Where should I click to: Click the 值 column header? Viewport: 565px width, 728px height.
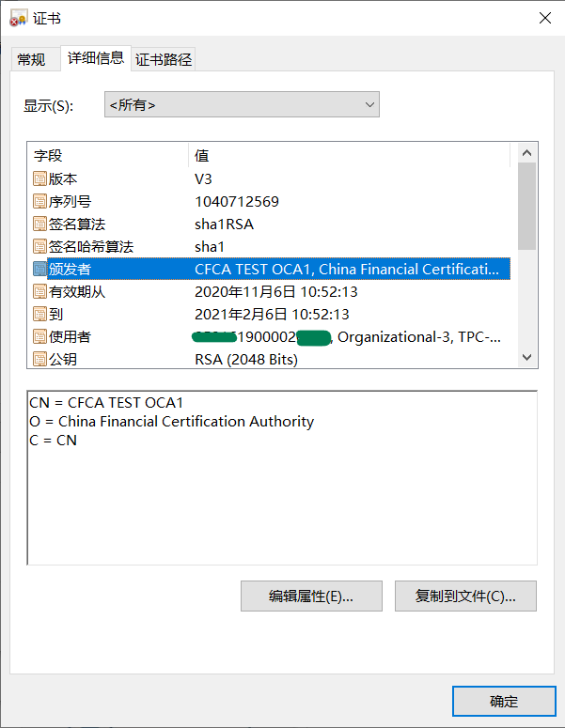(x=350, y=155)
